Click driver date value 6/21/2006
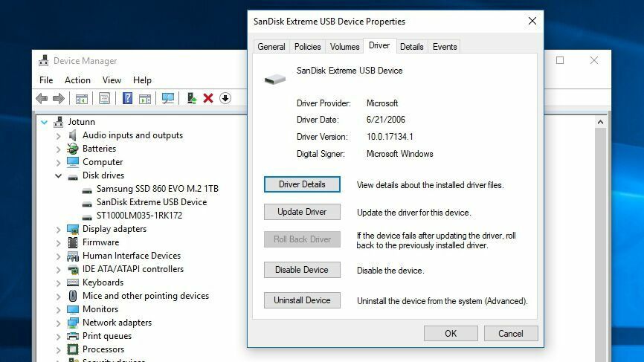 (x=386, y=120)
